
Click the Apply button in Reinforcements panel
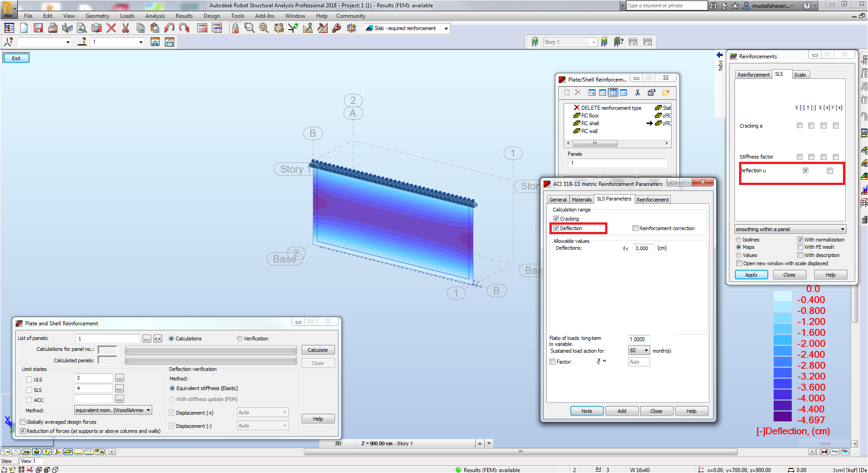coord(751,274)
